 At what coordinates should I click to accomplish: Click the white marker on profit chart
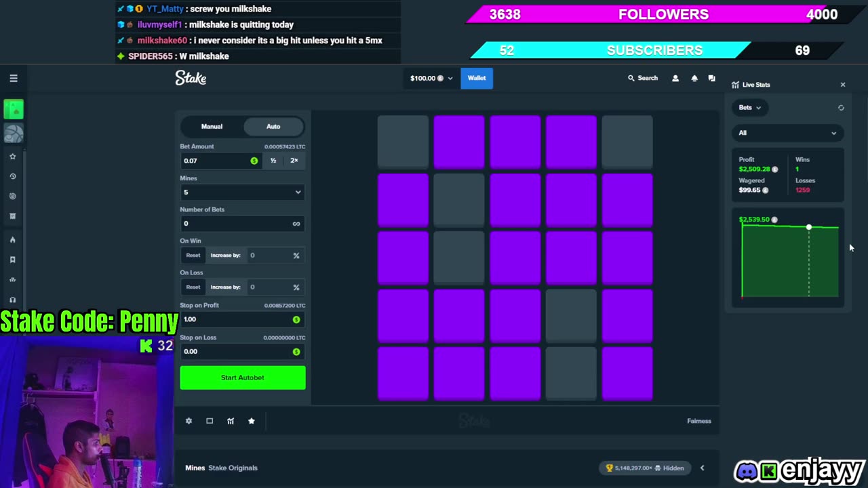tap(808, 227)
